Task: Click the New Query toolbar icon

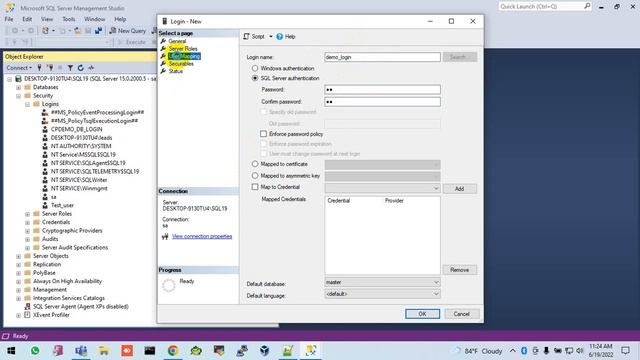Action: (113, 31)
